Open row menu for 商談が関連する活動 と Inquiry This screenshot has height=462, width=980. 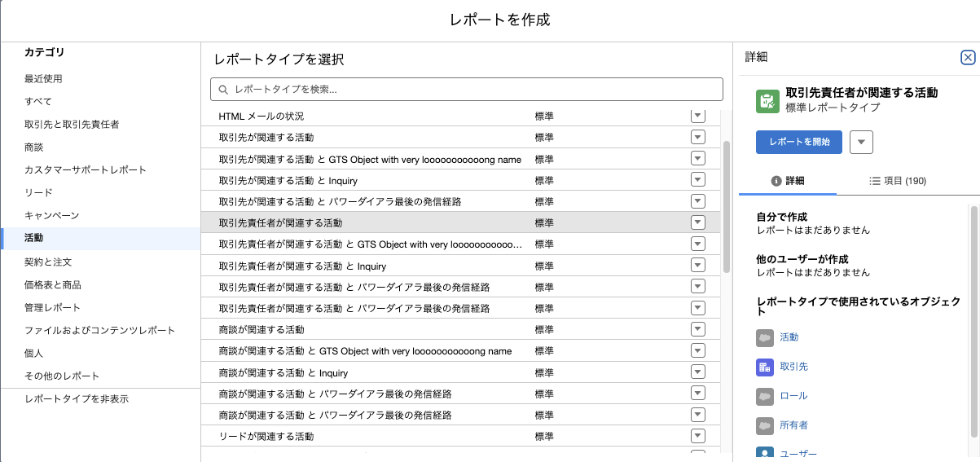click(697, 372)
